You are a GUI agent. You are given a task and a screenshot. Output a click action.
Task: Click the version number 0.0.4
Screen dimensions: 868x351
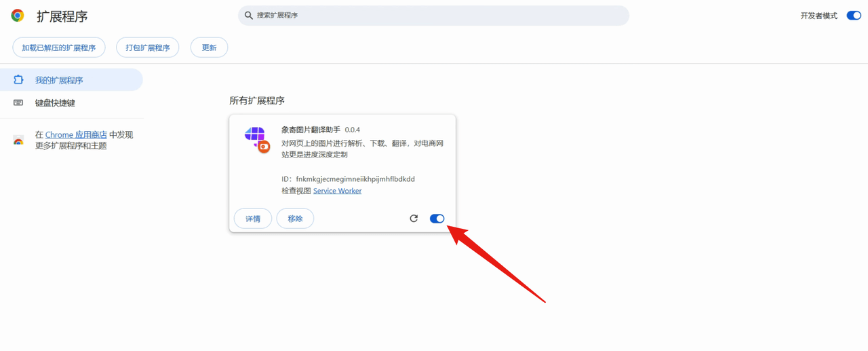pos(353,130)
